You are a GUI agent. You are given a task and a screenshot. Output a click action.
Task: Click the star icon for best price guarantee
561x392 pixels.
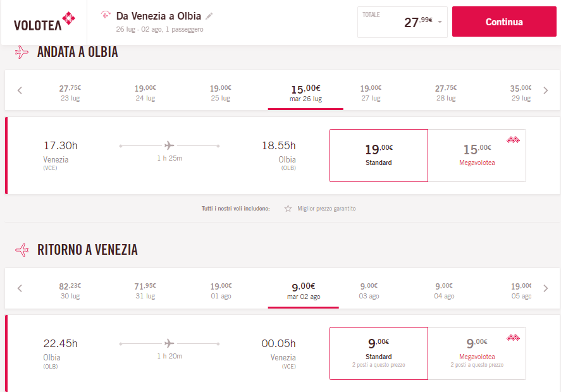coord(288,209)
